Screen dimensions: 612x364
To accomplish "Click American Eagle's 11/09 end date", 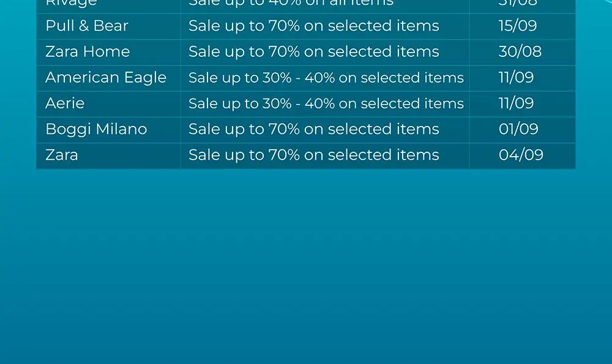I will click(516, 78).
